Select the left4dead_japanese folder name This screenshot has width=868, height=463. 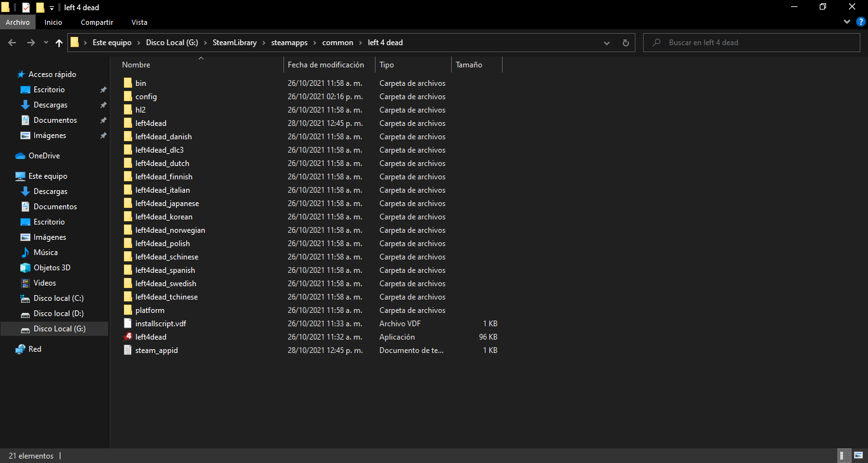point(167,204)
